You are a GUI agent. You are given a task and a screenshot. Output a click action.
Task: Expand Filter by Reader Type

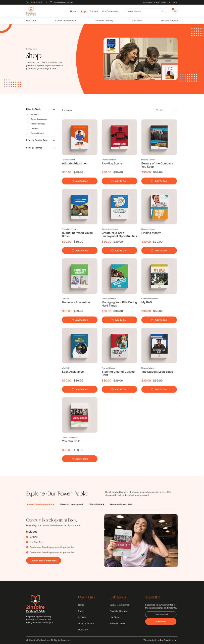[x=40, y=140]
